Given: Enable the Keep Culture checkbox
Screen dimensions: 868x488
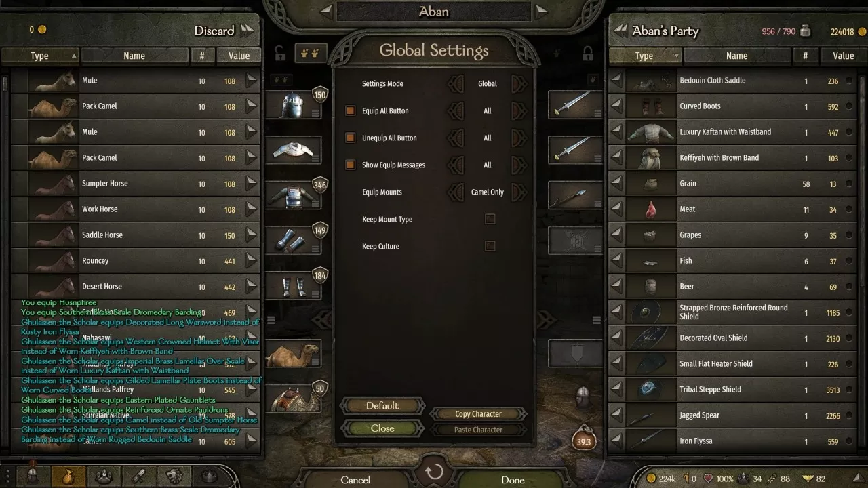Looking at the screenshot, I should point(490,246).
